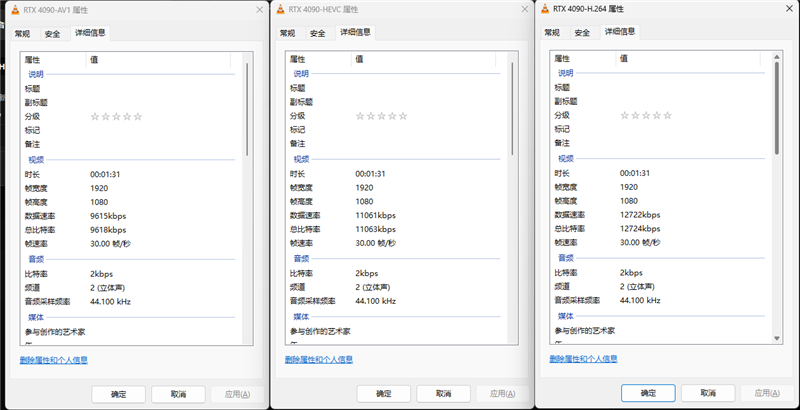Click the scrollbar thumb in the HEVC details list
The image size is (800, 410).
pyautogui.click(x=512, y=109)
